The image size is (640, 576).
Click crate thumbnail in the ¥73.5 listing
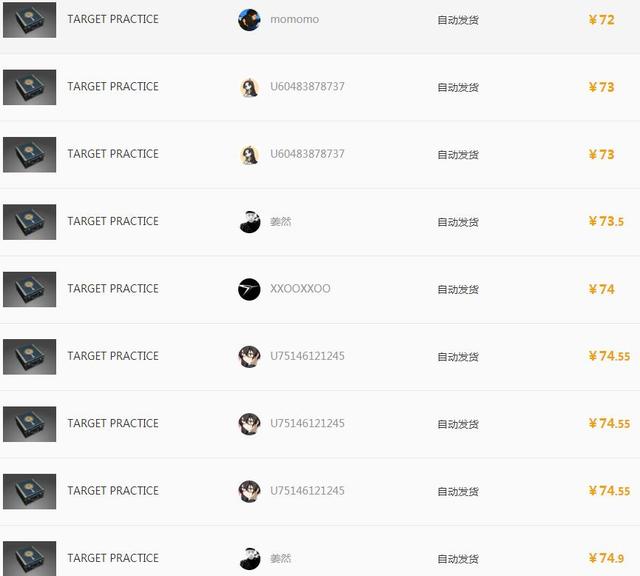tap(29, 222)
